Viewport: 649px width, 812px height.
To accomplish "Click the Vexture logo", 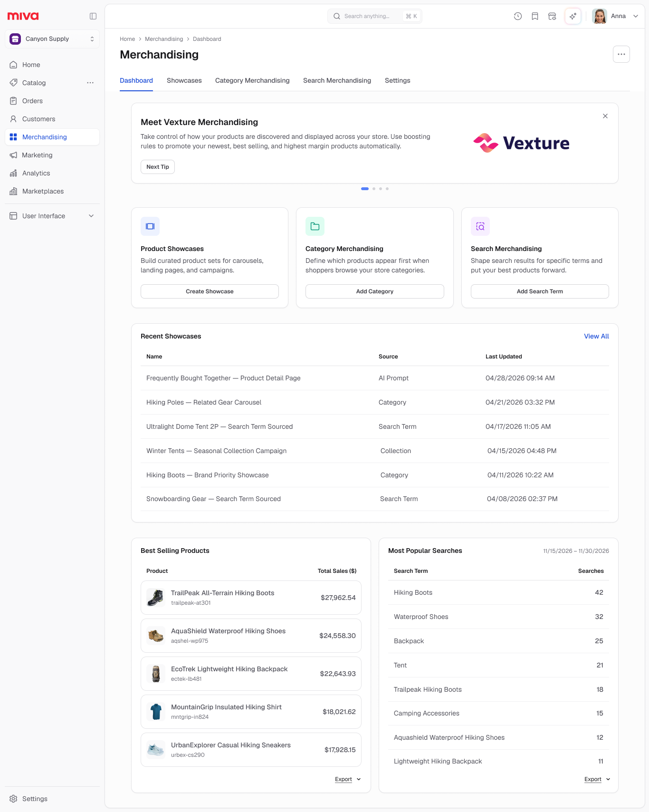I will (521, 143).
